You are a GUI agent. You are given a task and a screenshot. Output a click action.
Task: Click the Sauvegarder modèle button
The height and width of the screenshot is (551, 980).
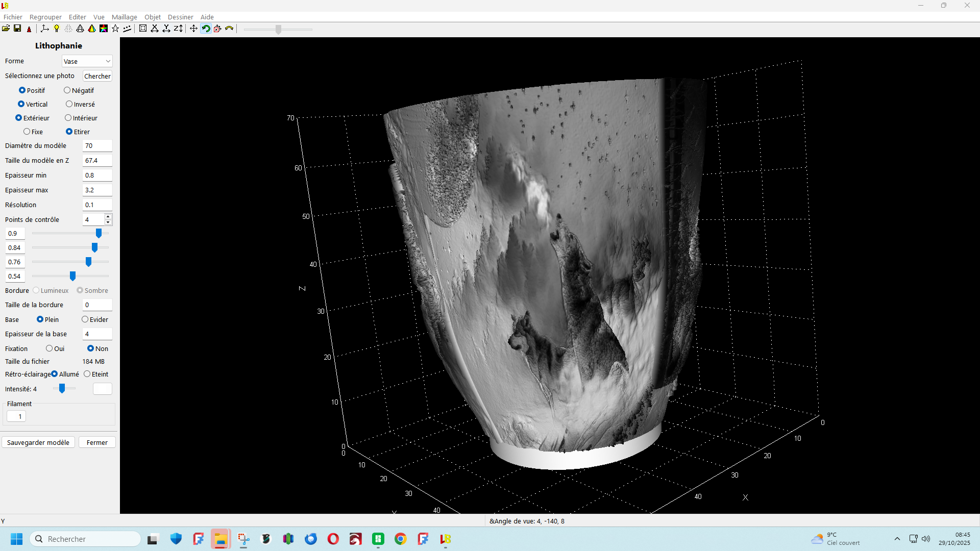pos(38,442)
